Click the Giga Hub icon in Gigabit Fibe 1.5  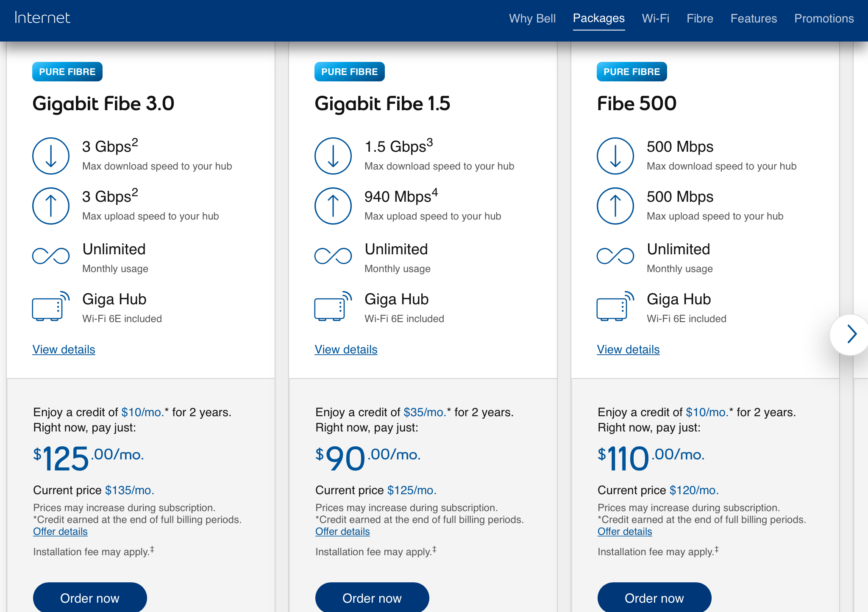coord(333,306)
